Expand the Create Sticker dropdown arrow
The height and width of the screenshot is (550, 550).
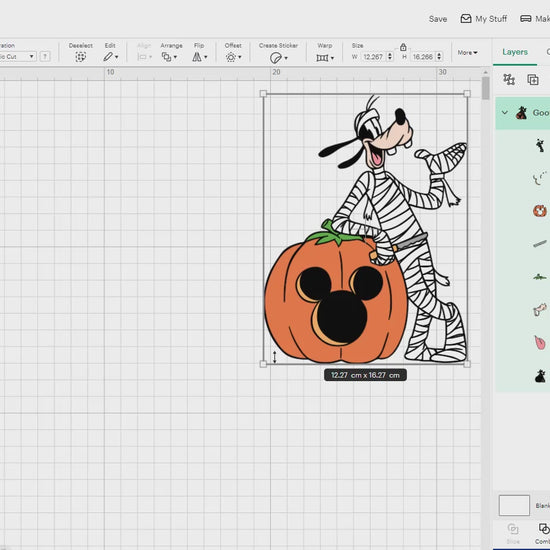[286, 58]
